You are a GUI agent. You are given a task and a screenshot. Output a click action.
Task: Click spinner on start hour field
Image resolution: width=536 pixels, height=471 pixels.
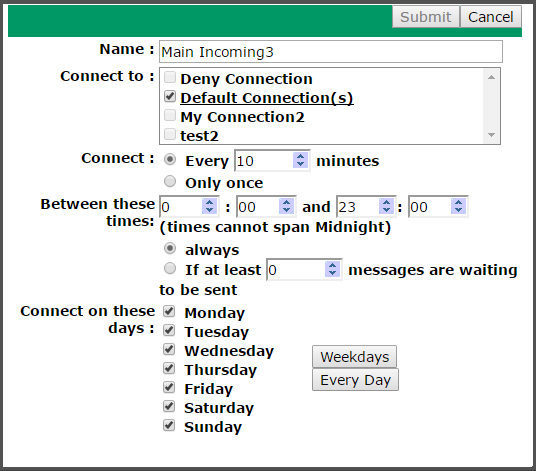210,206
